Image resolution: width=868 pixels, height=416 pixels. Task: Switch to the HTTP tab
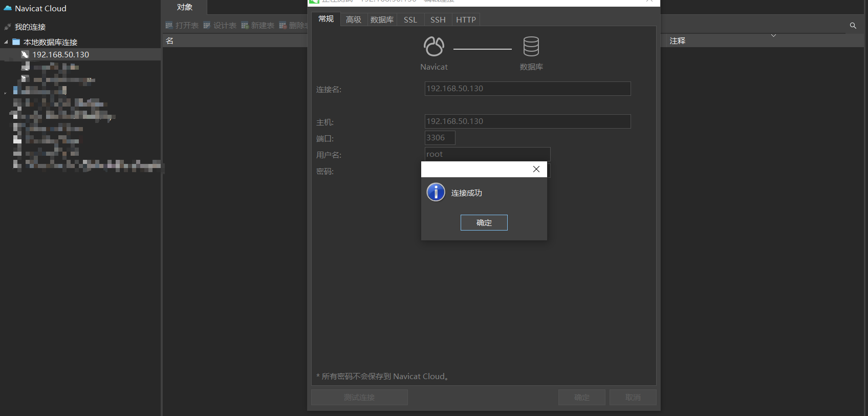point(466,19)
